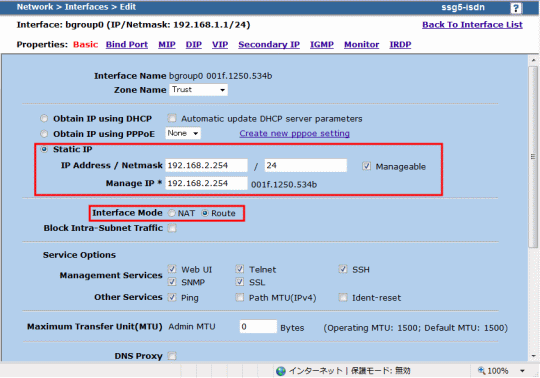540x378 pixels.
Task: Click the Network > Interfaces > Edit breadcrumb
Action: pos(76,7)
